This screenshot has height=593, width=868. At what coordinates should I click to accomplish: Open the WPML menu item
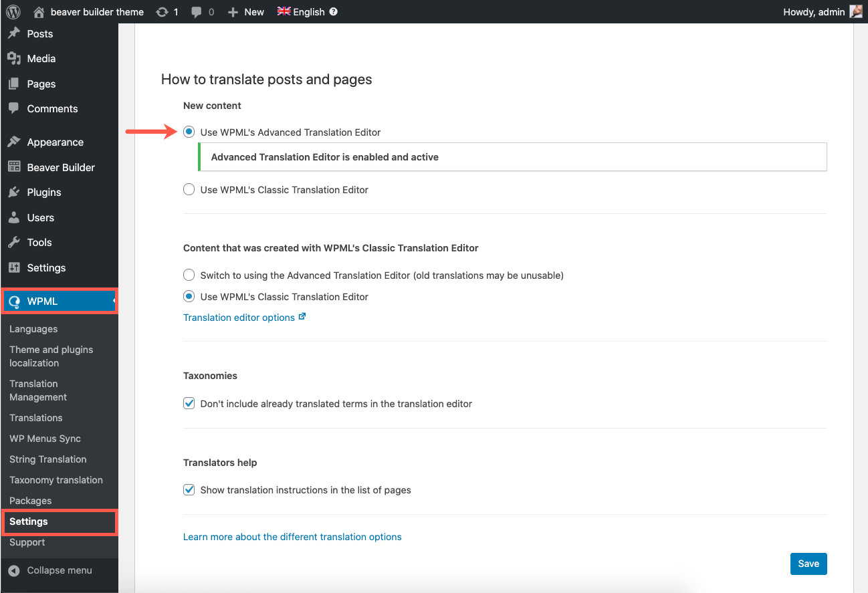(59, 302)
